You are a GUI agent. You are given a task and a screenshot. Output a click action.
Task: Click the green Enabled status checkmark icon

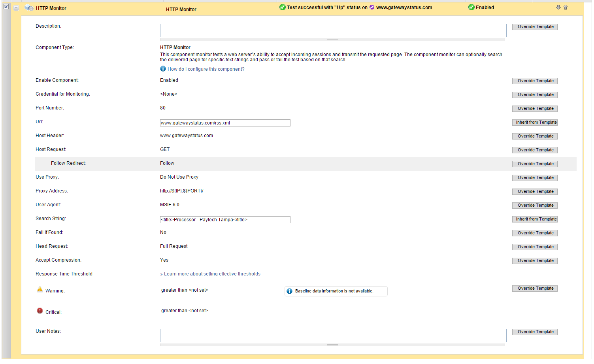point(471,7)
